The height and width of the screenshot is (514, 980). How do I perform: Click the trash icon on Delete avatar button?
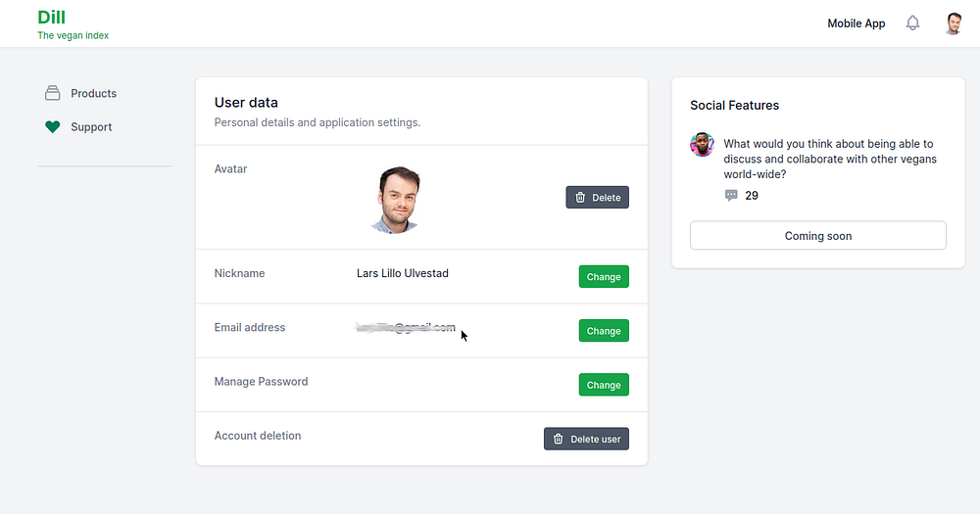coord(580,198)
